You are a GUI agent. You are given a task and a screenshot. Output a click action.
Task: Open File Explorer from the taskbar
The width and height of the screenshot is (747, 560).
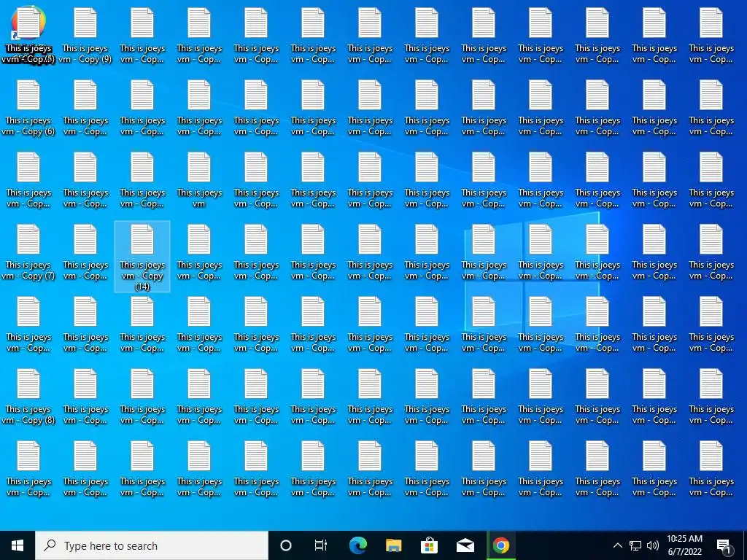click(393, 545)
